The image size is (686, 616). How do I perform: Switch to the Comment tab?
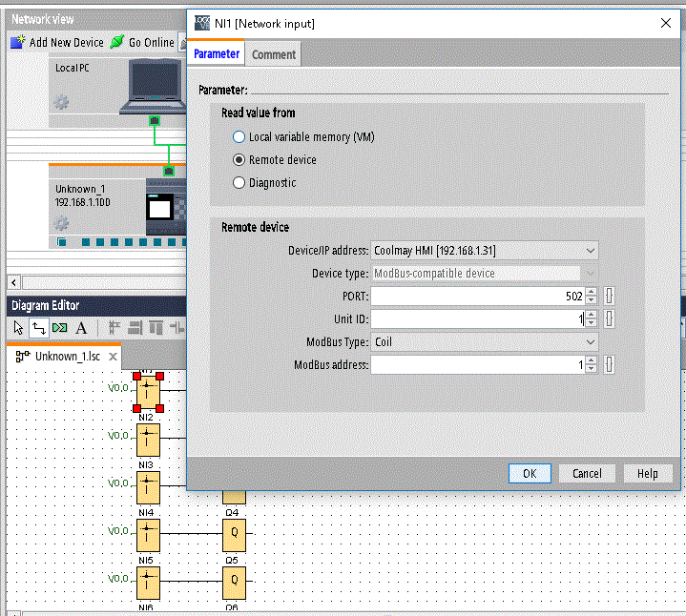[274, 54]
